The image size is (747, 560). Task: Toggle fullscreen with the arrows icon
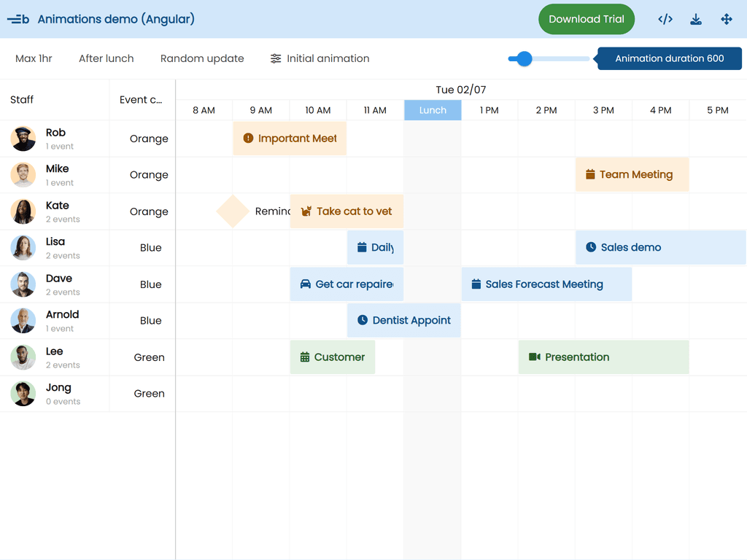[x=727, y=20]
